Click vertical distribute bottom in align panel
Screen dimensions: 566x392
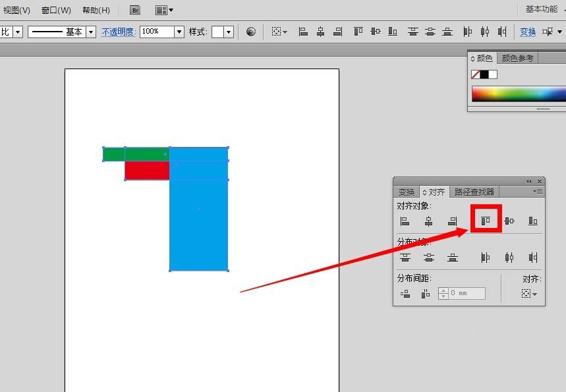coord(452,258)
